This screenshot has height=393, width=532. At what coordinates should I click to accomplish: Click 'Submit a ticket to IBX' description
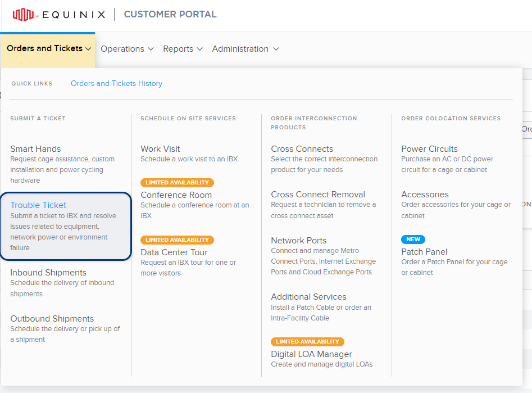coord(63,232)
